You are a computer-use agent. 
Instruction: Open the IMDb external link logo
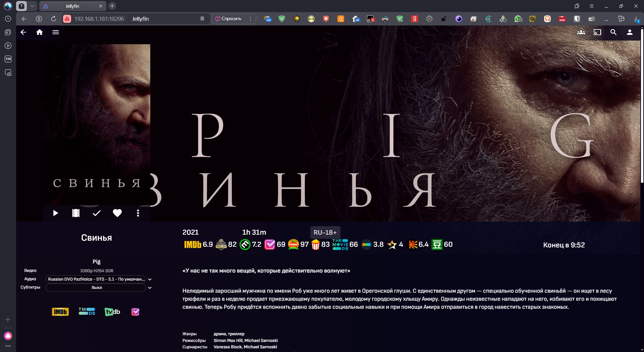[x=60, y=312]
